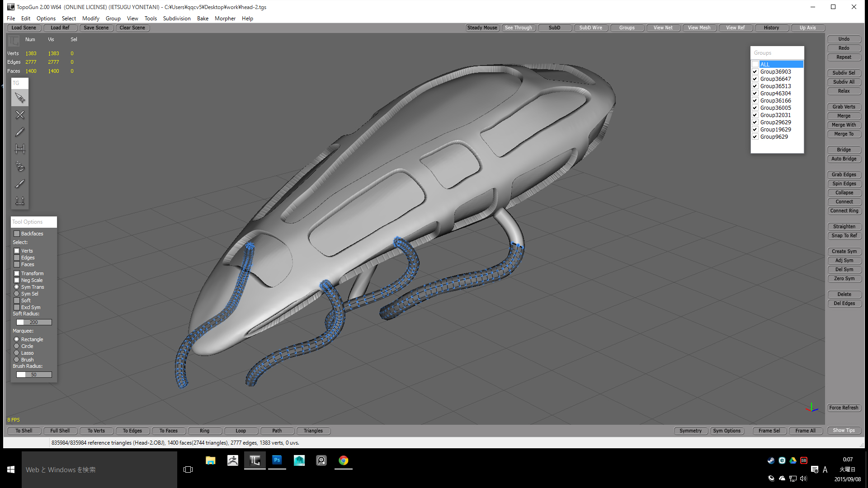Click the Create Sym button
868x488 pixels.
pyautogui.click(x=844, y=251)
